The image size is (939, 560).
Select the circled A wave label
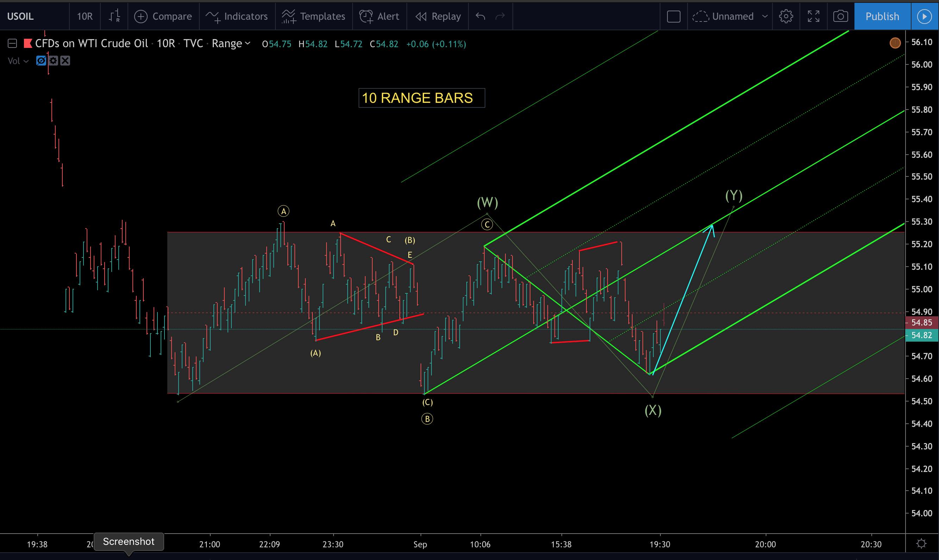tap(284, 211)
